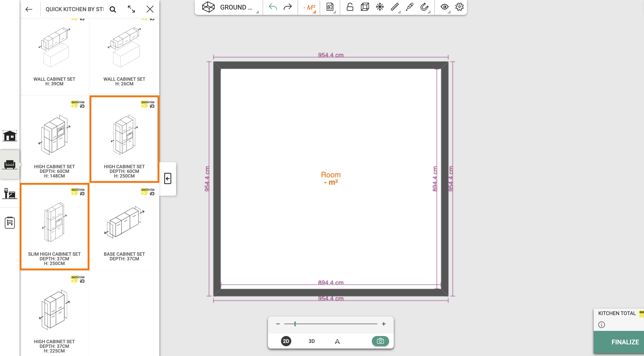Zoom in with the plus button
The image size is (644, 356).
384,324
